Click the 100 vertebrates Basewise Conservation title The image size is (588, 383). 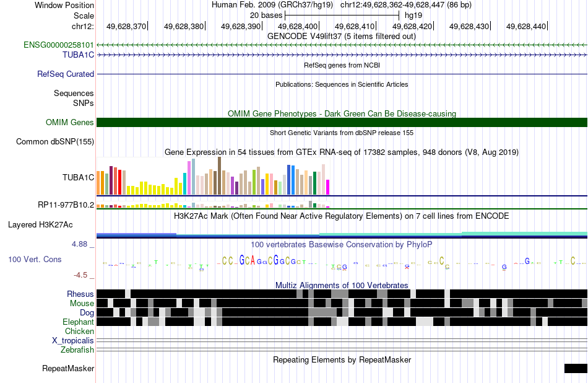click(x=342, y=244)
